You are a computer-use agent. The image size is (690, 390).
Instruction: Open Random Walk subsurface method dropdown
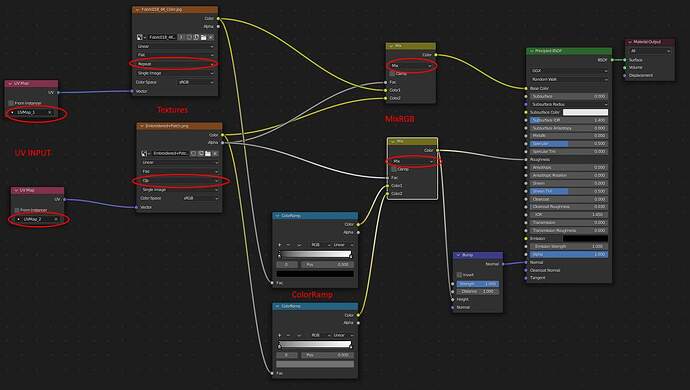[x=569, y=79]
